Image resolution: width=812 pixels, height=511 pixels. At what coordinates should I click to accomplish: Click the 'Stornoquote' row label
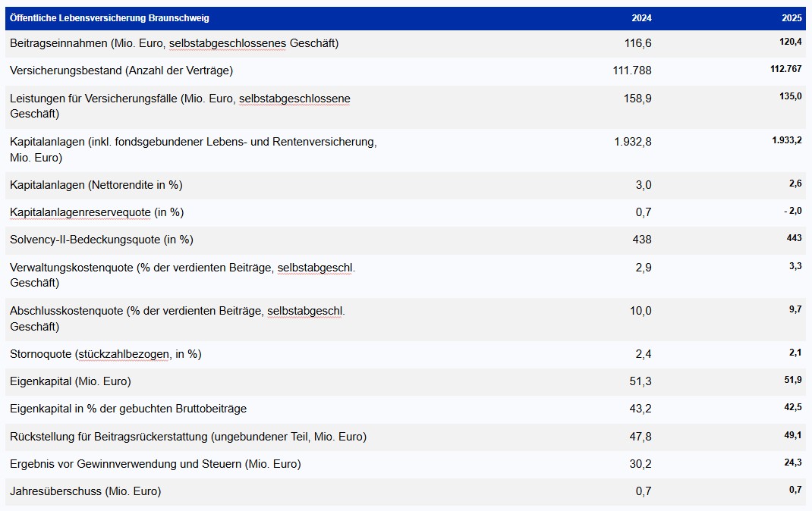[x=105, y=354]
